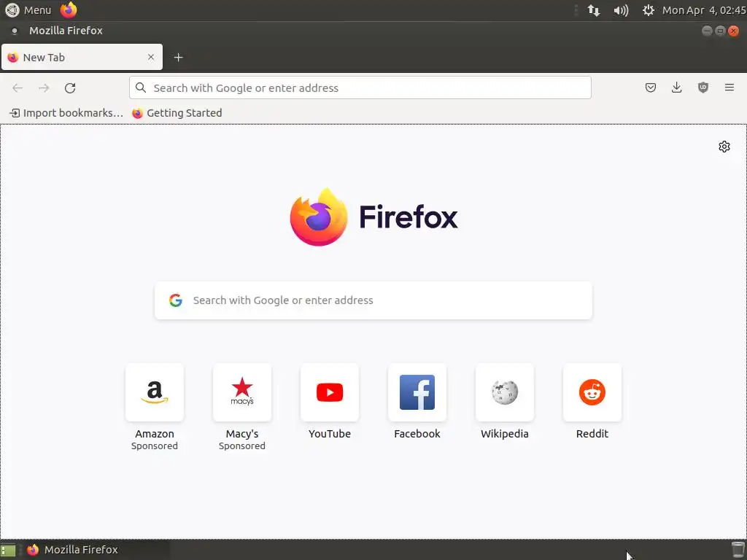Click the Wikipedia label text
Image resolution: width=747 pixels, height=560 pixels.
505,434
